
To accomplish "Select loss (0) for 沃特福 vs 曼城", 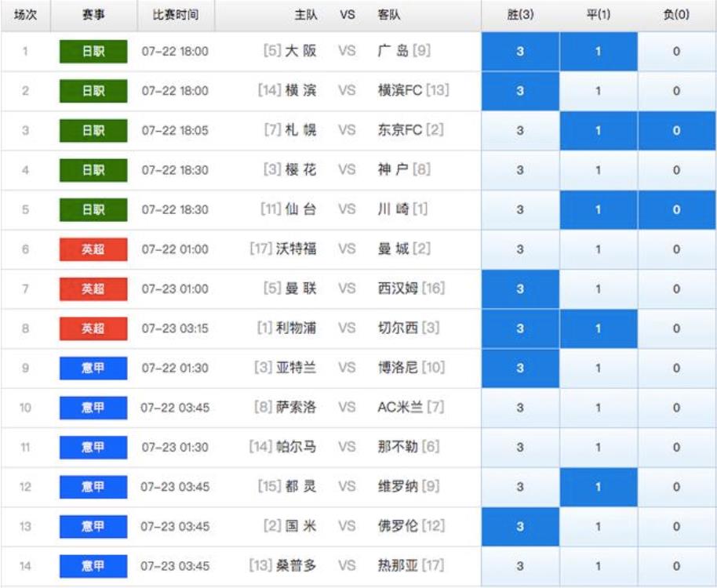I will (677, 249).
